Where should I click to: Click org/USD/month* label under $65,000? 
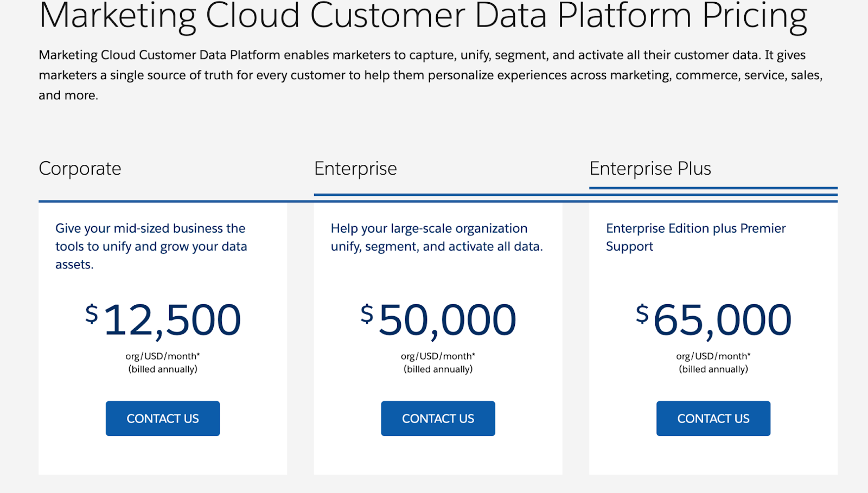point(713,356)
